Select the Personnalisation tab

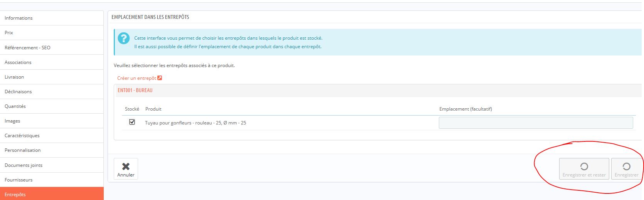click(x=52, y=150)
